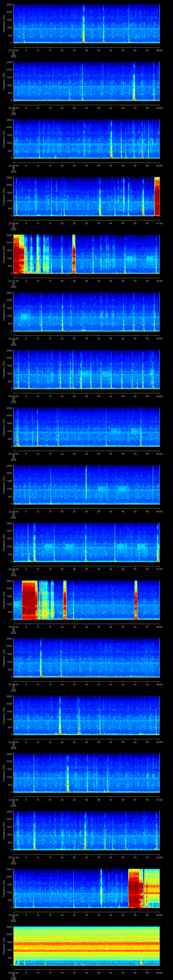The width and height of the screenshot is (173, 980).
Task: Open the 22:44 spectrogram panel
Action: click(86, 427)
